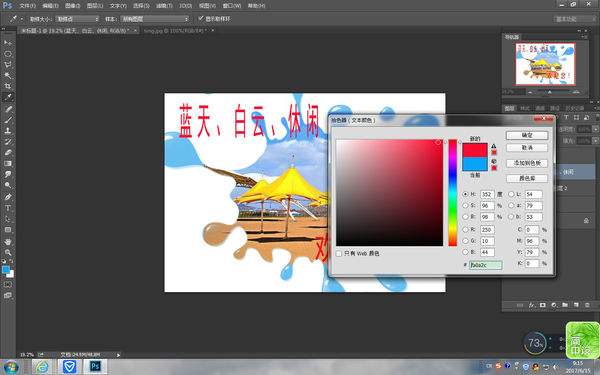600x375 pixels.
Task: Open the Navigator panel menu
Action: (584, 37)
